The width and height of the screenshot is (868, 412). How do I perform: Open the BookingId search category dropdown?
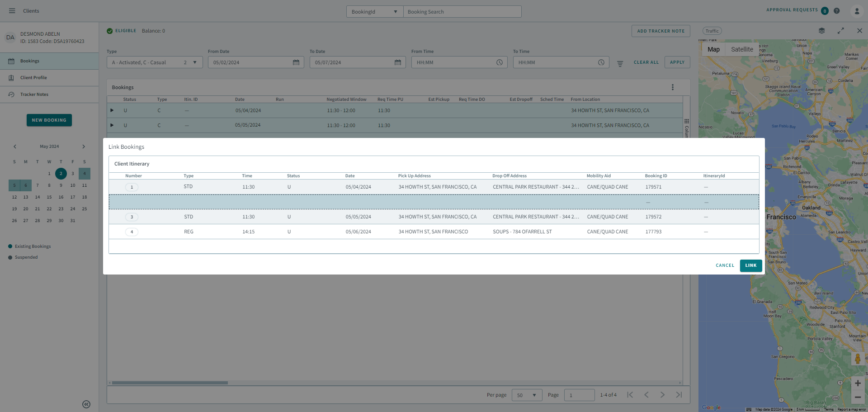374,11
